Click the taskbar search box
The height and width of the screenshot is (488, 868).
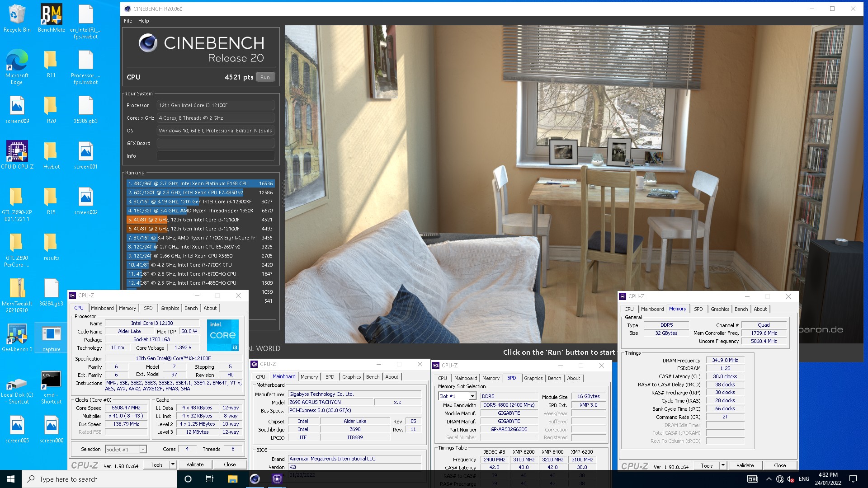click(x=99, y=479)
